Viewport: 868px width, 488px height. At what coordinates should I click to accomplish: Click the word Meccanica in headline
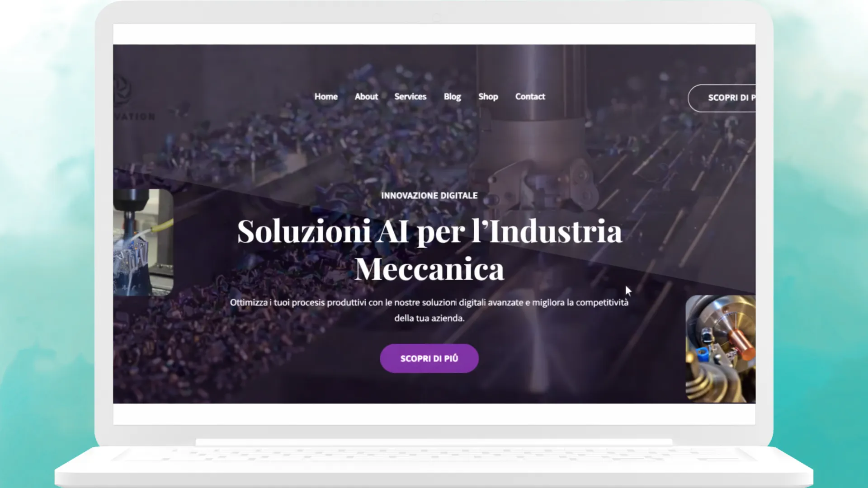point(429,269)
